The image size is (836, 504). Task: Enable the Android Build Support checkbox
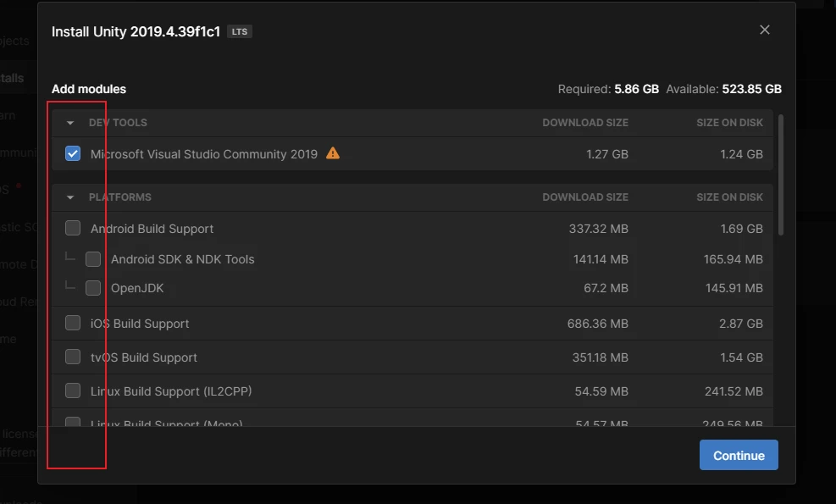[x=74, y=229]
